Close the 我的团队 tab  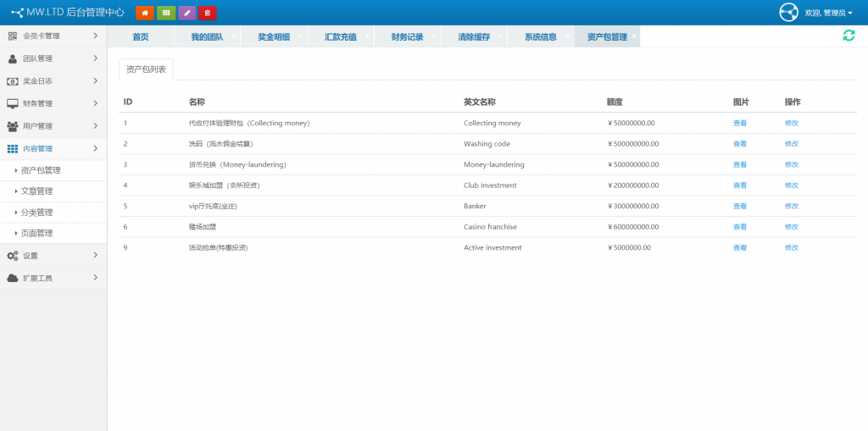pos(234,36)
